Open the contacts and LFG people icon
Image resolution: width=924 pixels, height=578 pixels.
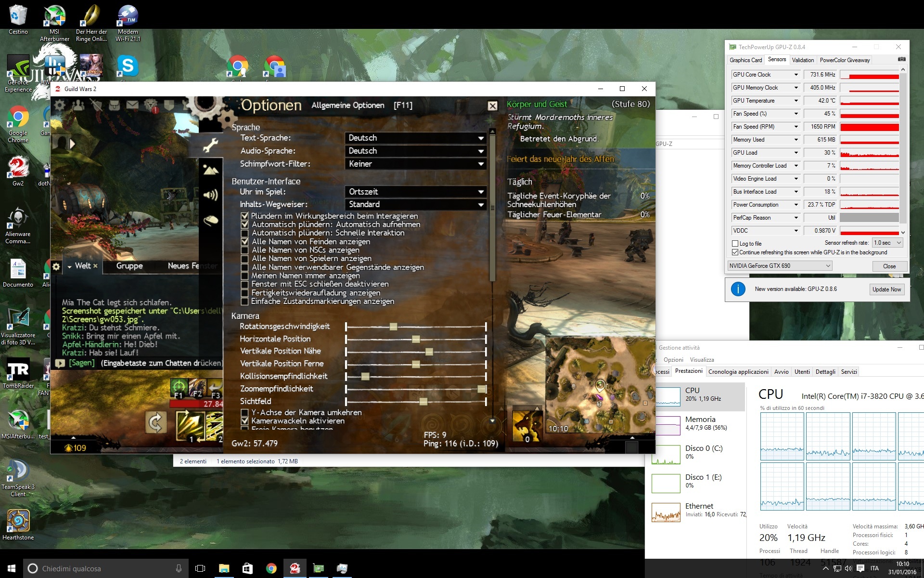tap(78, 105)
